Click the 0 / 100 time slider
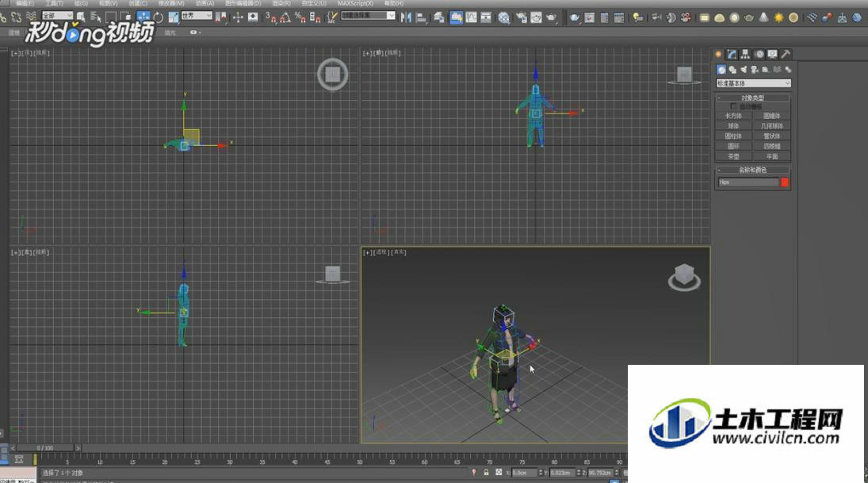Viewport: 868px width, 483px height. click(45, 447)
